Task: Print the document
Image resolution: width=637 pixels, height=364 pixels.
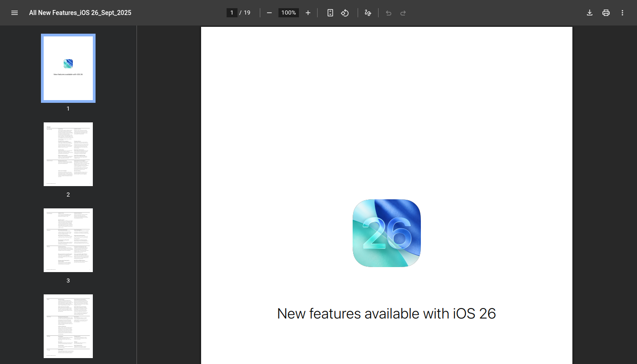Action: coord(606,13)
